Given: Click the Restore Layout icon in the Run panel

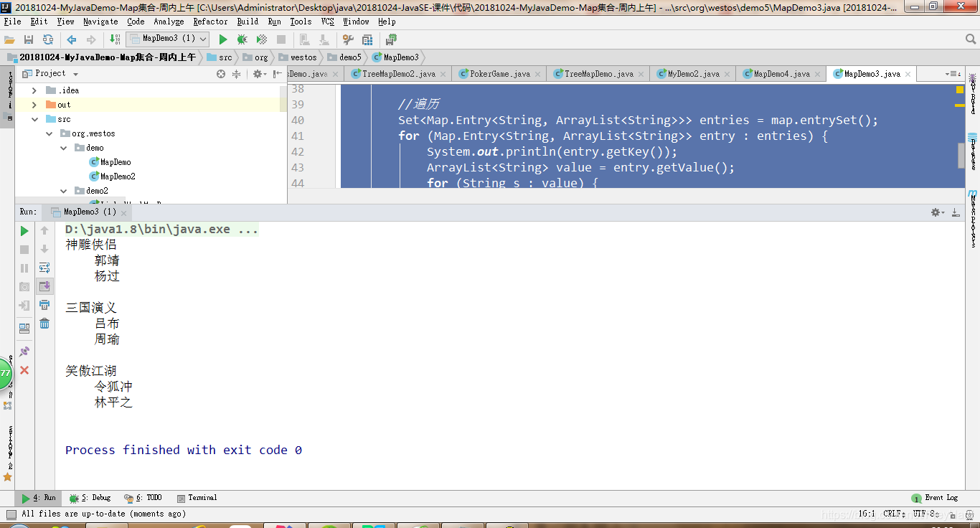Looking at the screenshot, I should click(x=24, y=329).
